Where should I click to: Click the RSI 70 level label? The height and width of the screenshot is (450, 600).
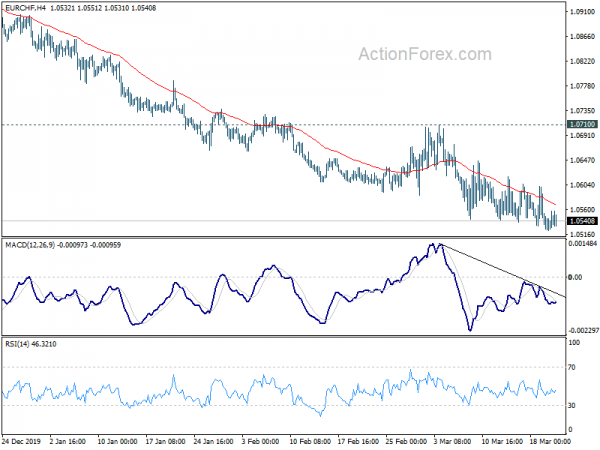(x=571, y=367)
